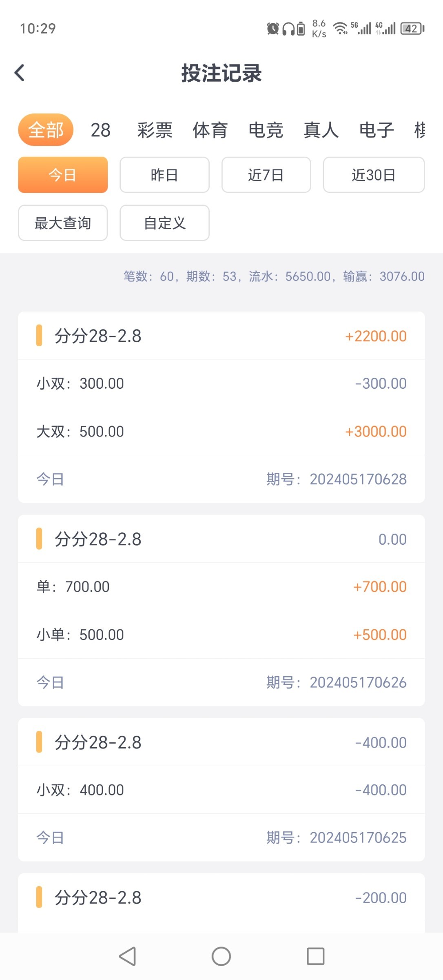The height and width of the screenshot is (980, 443).
Task: Tap the alarm clock status icon
Action: (273, 29)
